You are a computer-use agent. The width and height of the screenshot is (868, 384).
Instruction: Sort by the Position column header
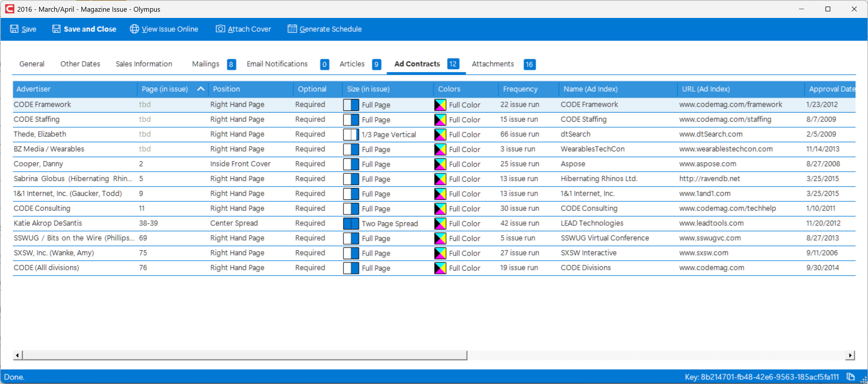(x=251, y=89)
